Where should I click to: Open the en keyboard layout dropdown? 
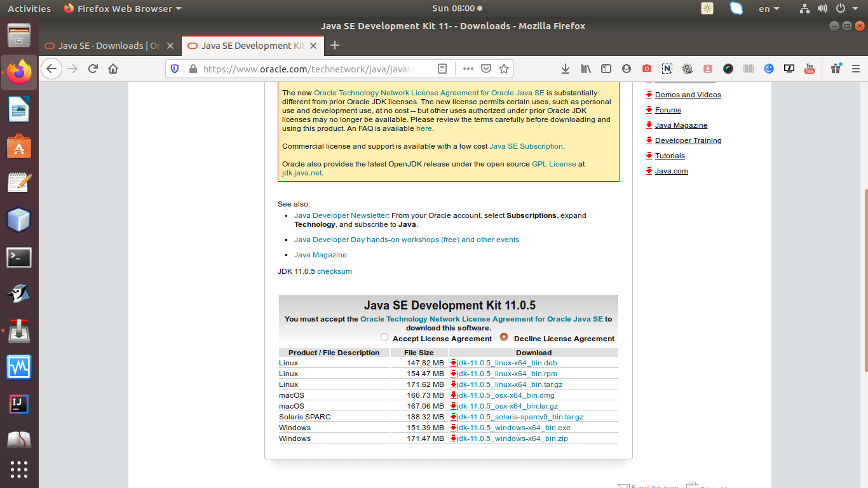coord(770,8)
